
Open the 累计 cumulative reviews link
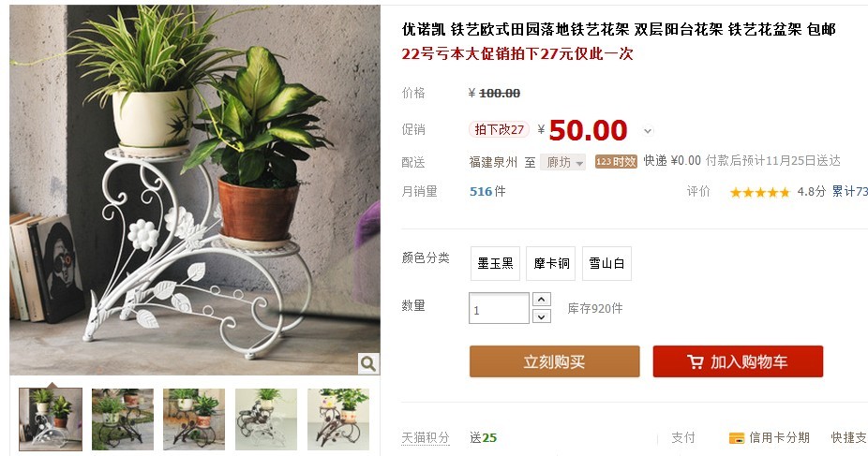click(850, 192)
